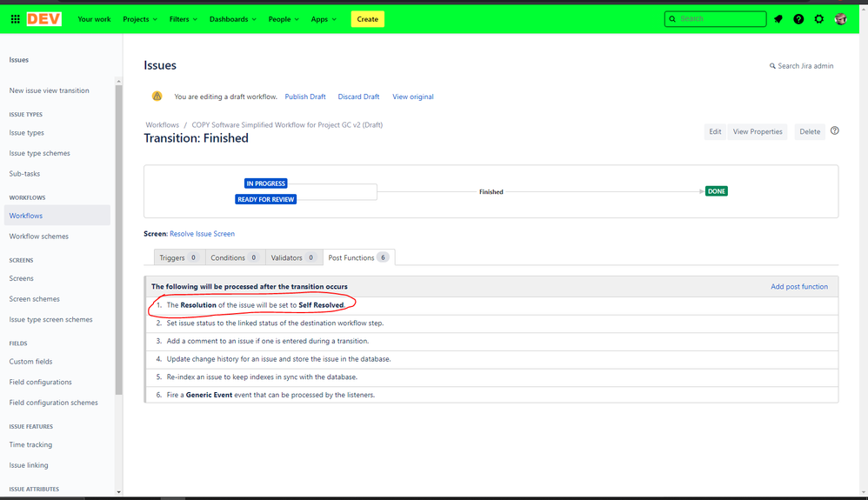
Task: Expand the People dropdown menu
Action: (x=284, y=19)
